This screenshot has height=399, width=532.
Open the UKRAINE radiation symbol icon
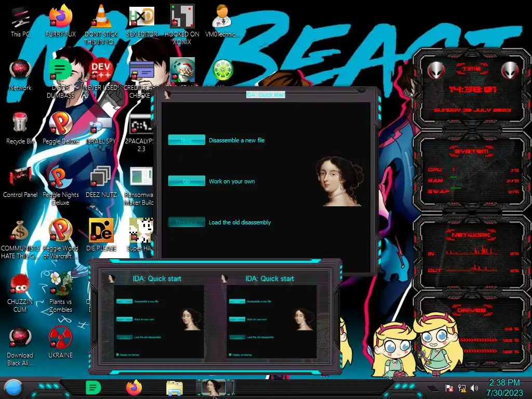[x=60, y=343]
